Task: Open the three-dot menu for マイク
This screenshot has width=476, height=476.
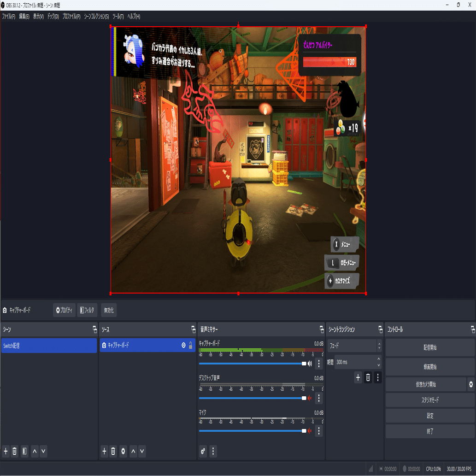Action: click(319, 431)
